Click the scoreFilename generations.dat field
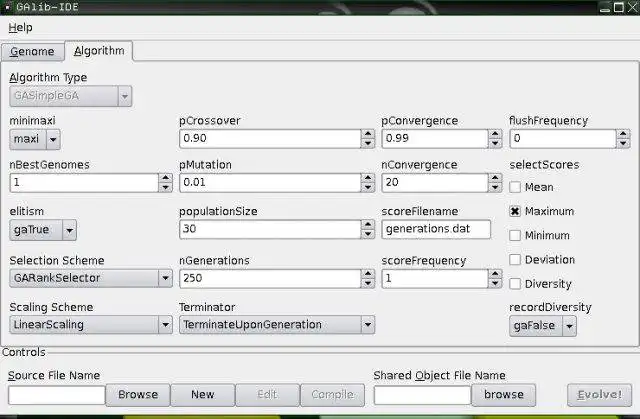The width and height of the screenshot is (640, 419). pyautogui.click(x=436, y=229)
